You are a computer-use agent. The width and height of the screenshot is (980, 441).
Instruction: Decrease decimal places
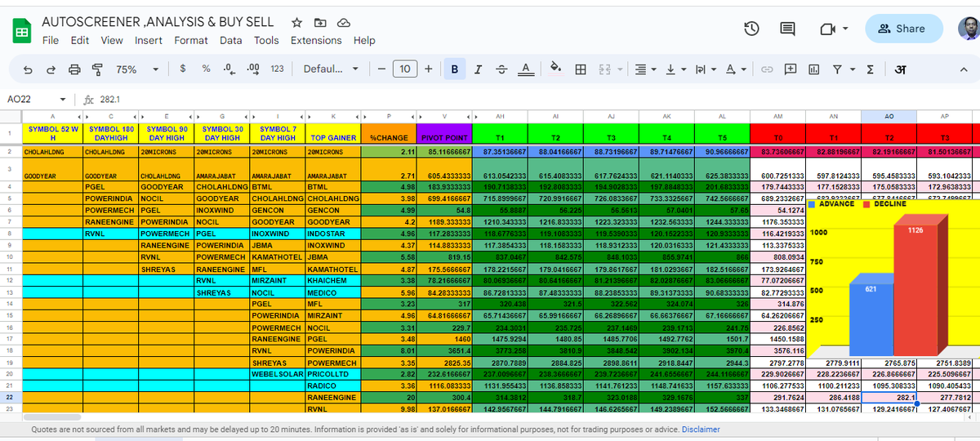pos(229,69)
